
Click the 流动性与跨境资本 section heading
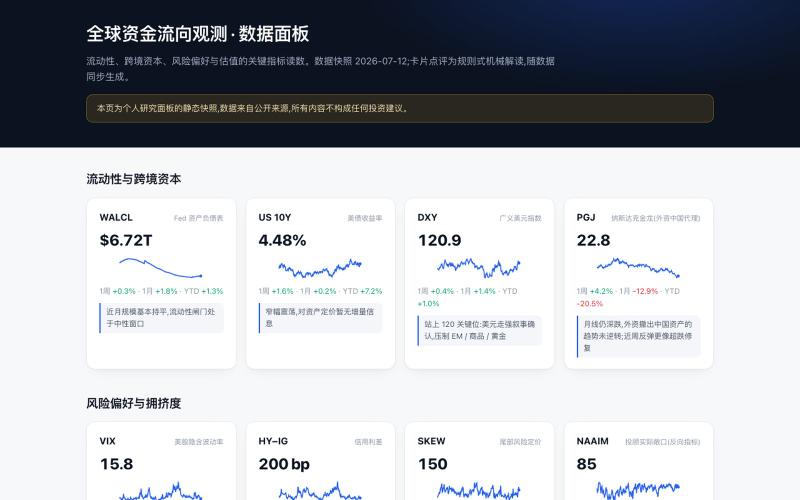click(x=134, y=179)
